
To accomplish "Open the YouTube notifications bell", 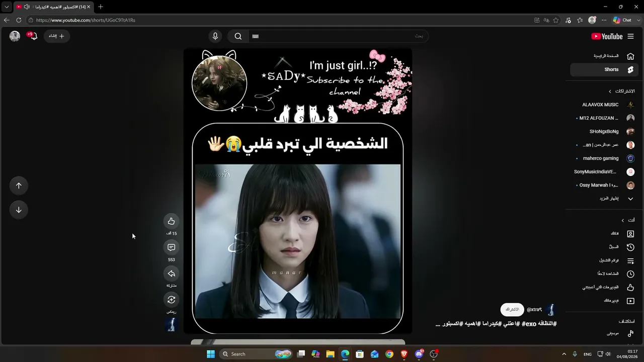I will (x=33, y=36).
